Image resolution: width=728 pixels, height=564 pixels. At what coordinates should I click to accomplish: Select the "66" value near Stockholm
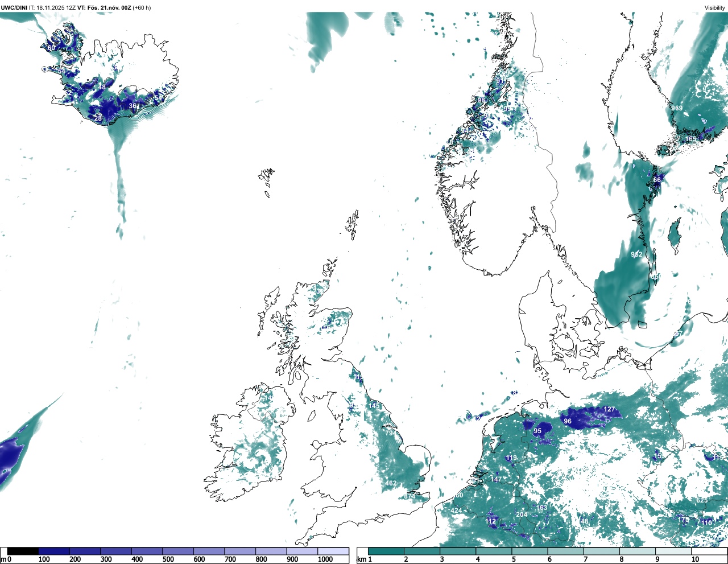click(x=657, y=180)
